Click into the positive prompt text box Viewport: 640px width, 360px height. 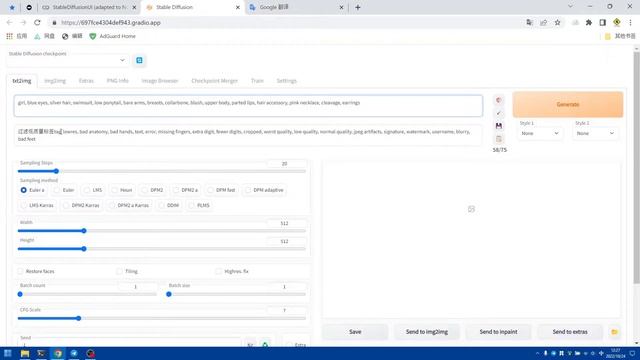click(248, 106)
